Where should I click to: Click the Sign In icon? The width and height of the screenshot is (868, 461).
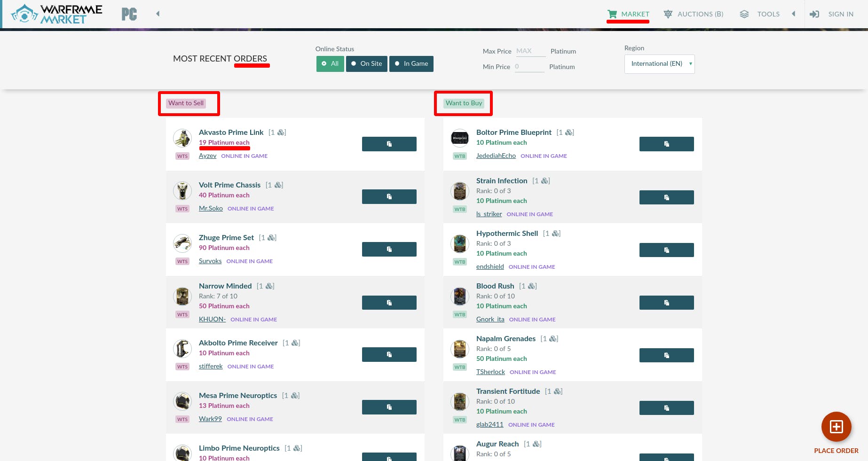click(x=814, y=14)
